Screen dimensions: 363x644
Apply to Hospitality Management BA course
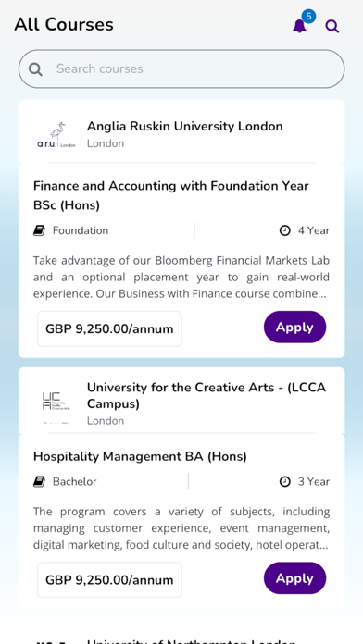click(x=294, y=578)
